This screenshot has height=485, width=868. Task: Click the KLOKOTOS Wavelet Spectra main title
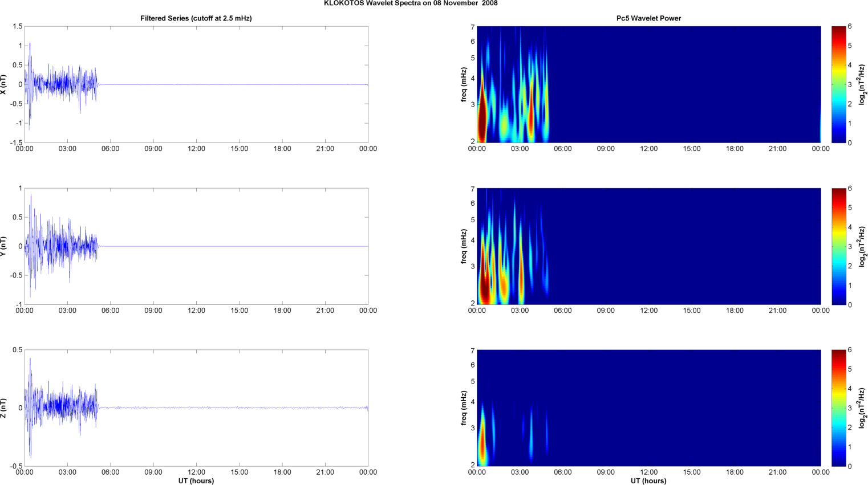pos(411,3)
